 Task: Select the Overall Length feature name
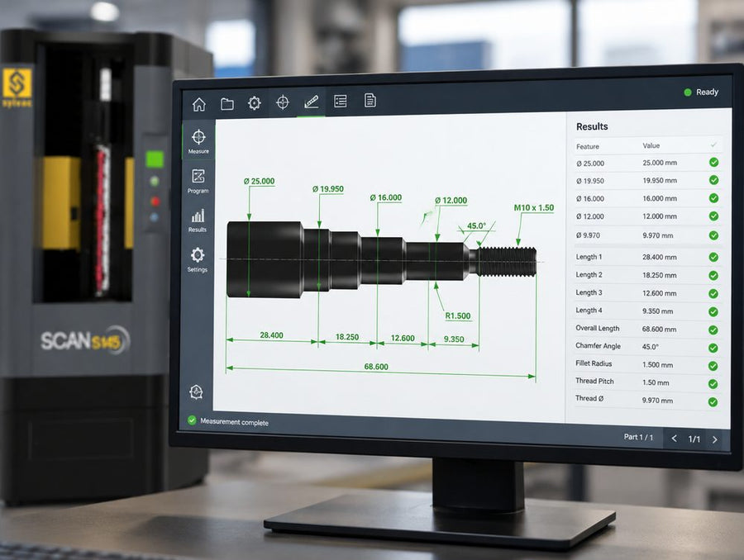598,328
